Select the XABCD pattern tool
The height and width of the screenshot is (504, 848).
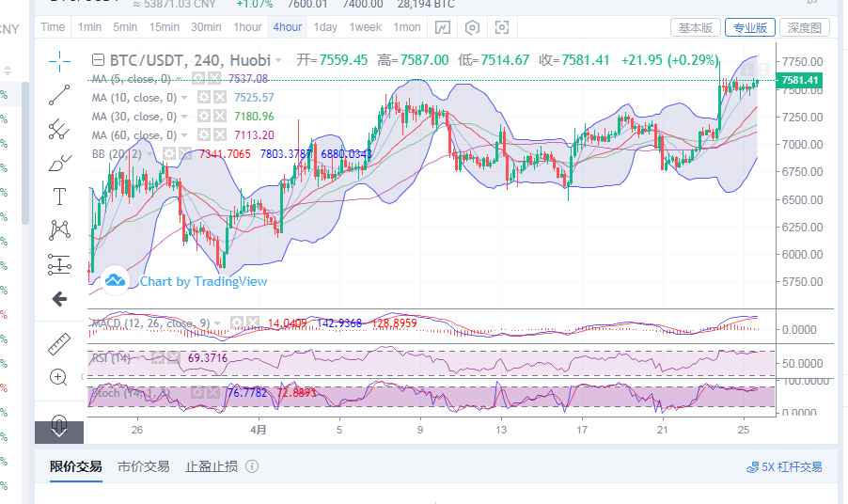[59, 230]
